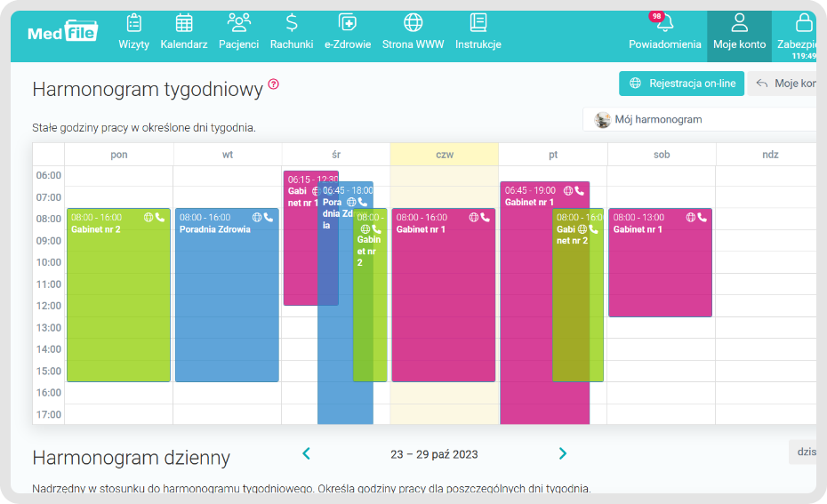Select Saturday's 08:00 - 13:00 Gabinet nr 1 block
The height and width of the screenshot is (504, 827).
coord(660,267)
